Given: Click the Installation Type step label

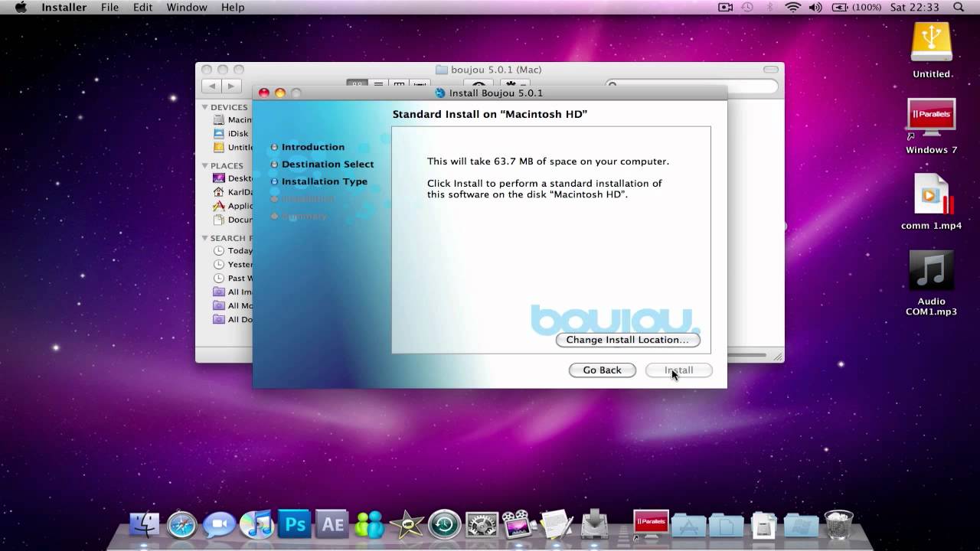Looking at the screenshot, I should 325,181.
